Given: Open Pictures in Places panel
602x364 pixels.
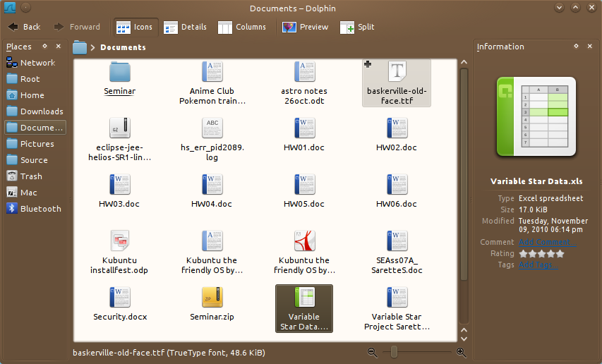Looking at the screenshot, I should pos(35,144).
